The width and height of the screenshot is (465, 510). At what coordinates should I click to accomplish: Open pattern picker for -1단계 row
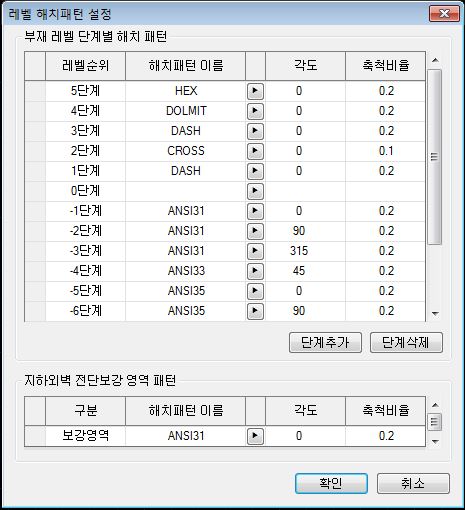[x=255, y=211]
